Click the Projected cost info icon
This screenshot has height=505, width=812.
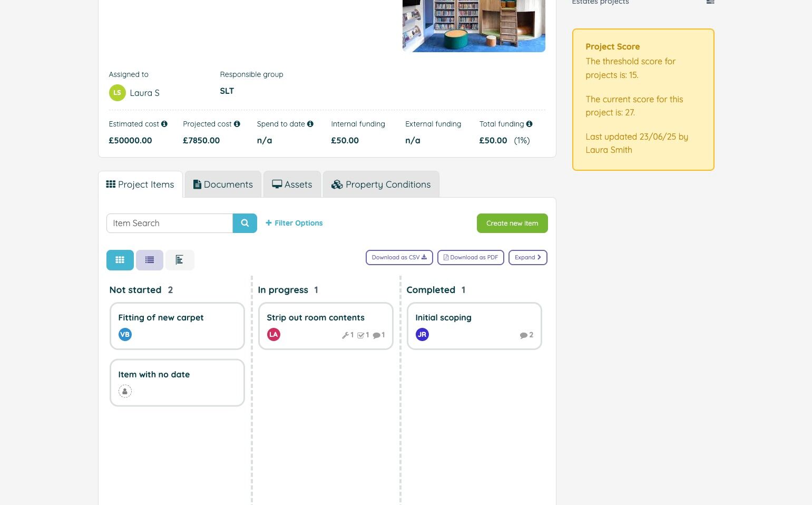(x=237, y=124)
